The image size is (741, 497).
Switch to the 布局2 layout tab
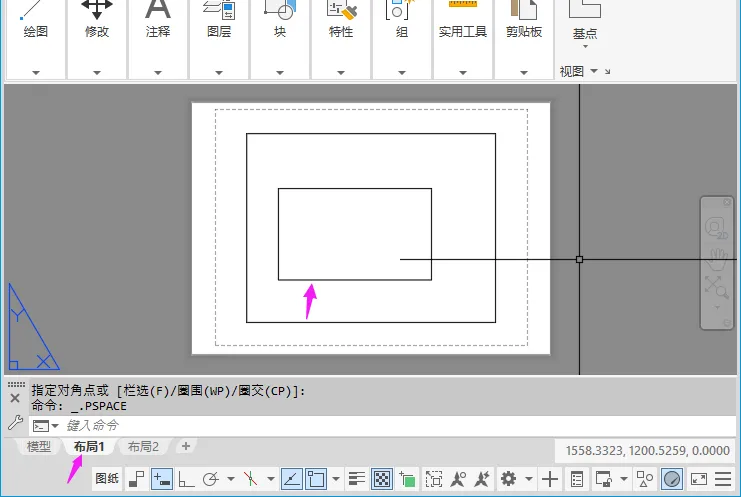[x=143, y=446]
